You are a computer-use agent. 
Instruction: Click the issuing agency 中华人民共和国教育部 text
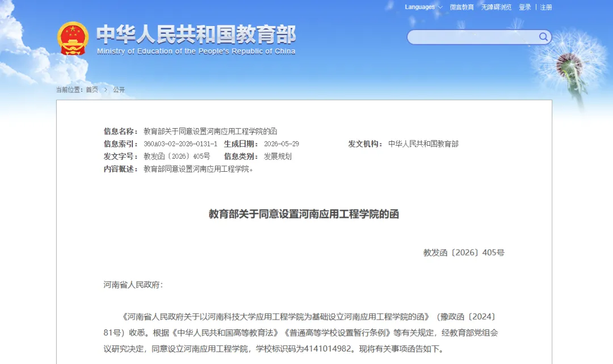(x=423, y=144)
